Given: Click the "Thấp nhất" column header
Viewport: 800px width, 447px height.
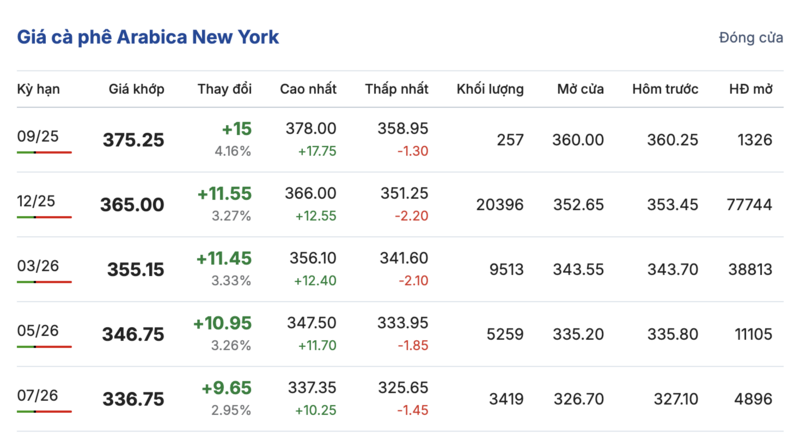Looking at the screenshot, I should tap(396, 89).
